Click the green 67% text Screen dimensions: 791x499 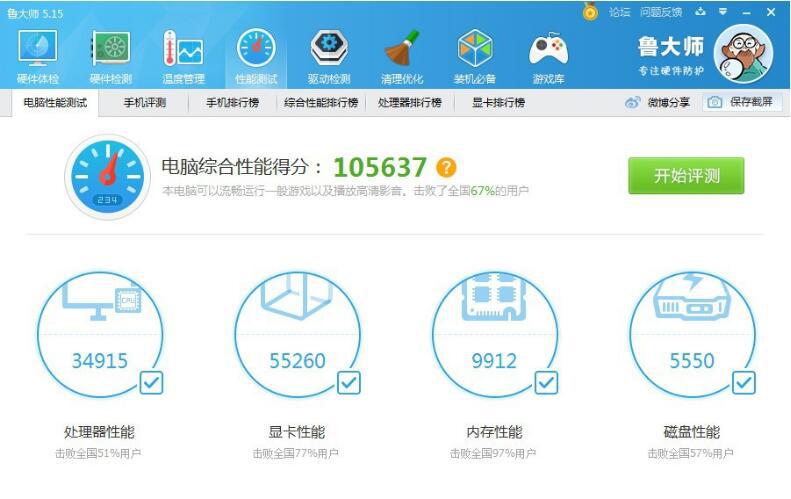pyautogui.click(x=482, y=191)
